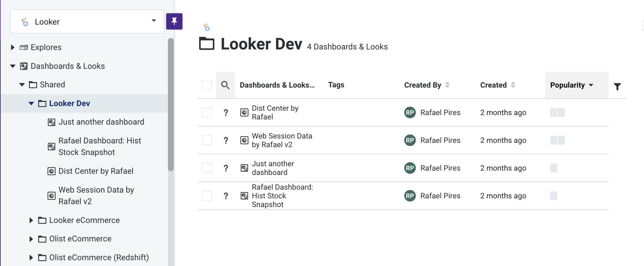Expand the Olist eCommerce folder

[x=31, y=239]
